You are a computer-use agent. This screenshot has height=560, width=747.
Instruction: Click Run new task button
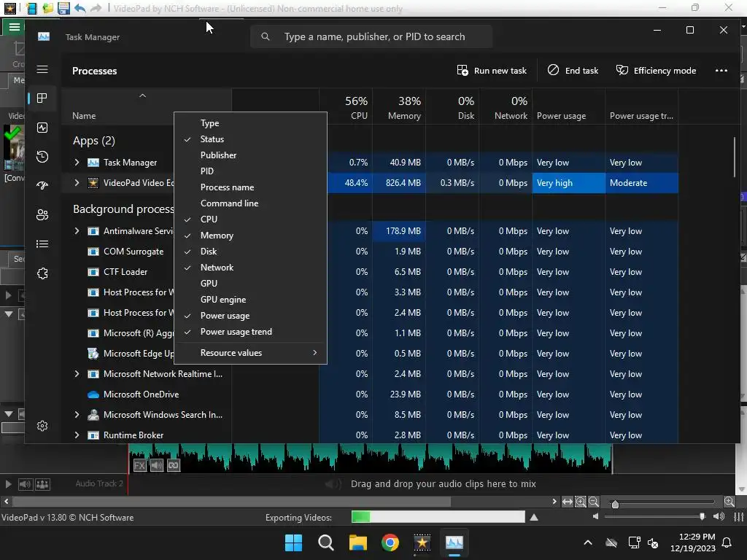point(492,71)
